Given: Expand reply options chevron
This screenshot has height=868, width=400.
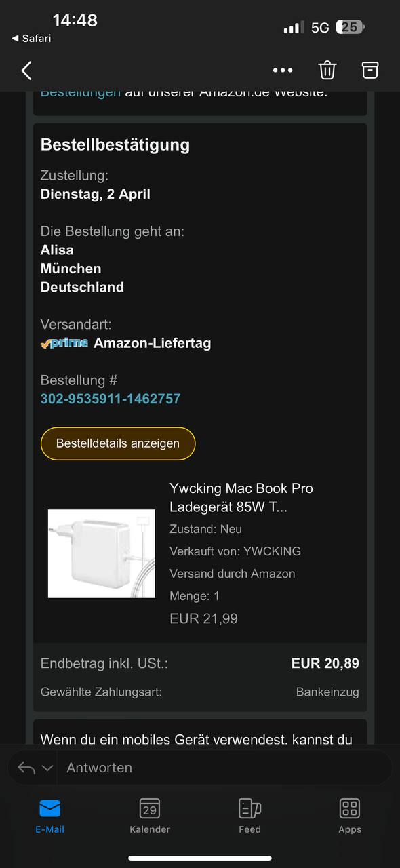Looking at the screenshot, I should 47,768.
